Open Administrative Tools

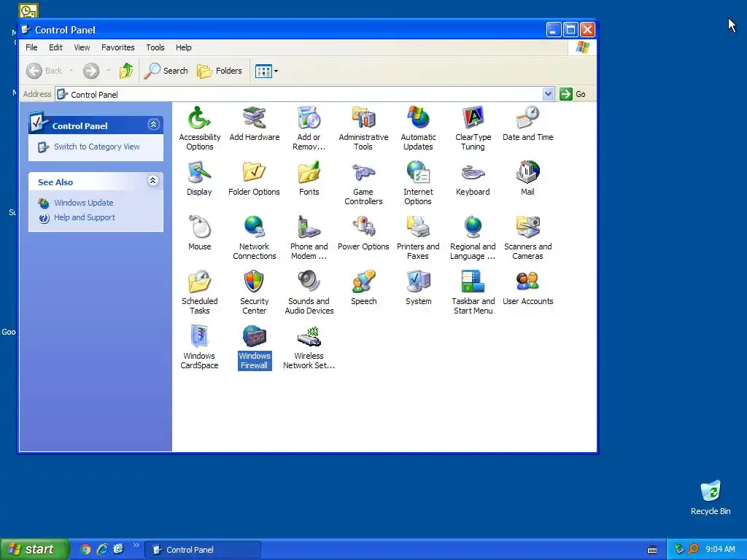tap(363, 117)
